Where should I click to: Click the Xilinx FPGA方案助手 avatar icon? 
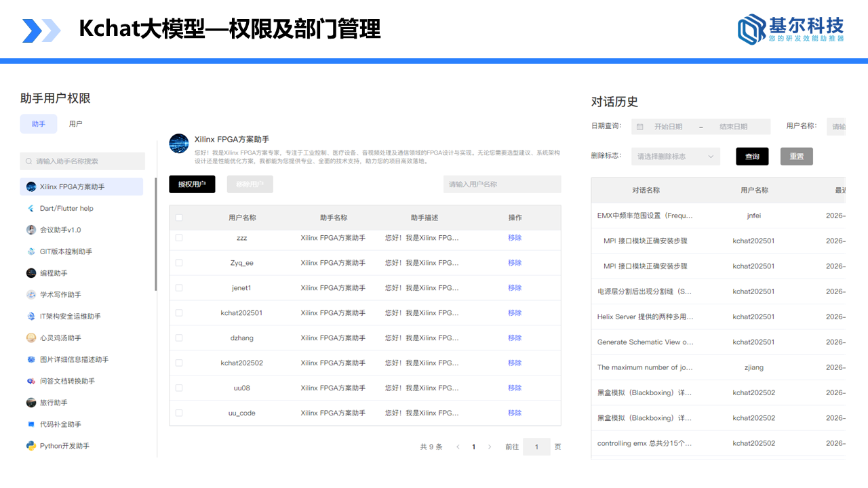pyautogui.click(x=178, y=143)
